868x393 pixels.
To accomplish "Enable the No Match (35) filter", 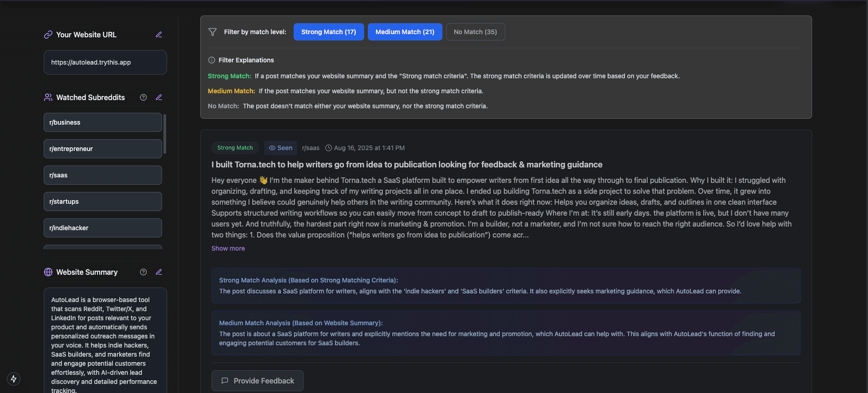I will (x=475, y=32).
